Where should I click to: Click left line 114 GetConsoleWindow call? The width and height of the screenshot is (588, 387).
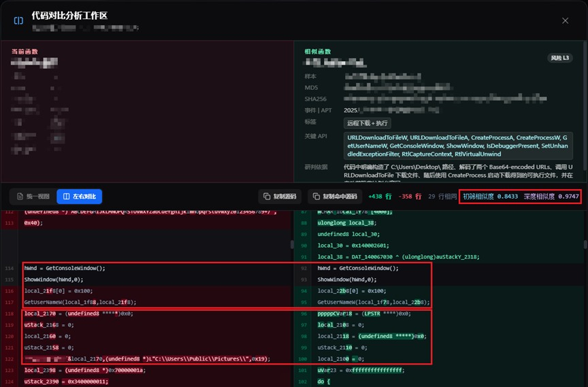coord(65,268)
